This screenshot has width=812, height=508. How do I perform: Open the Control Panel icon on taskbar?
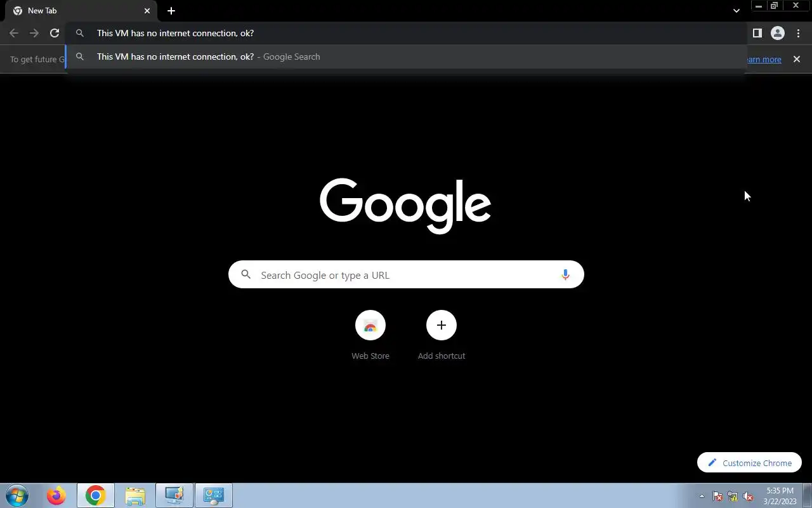click(214, 495)
